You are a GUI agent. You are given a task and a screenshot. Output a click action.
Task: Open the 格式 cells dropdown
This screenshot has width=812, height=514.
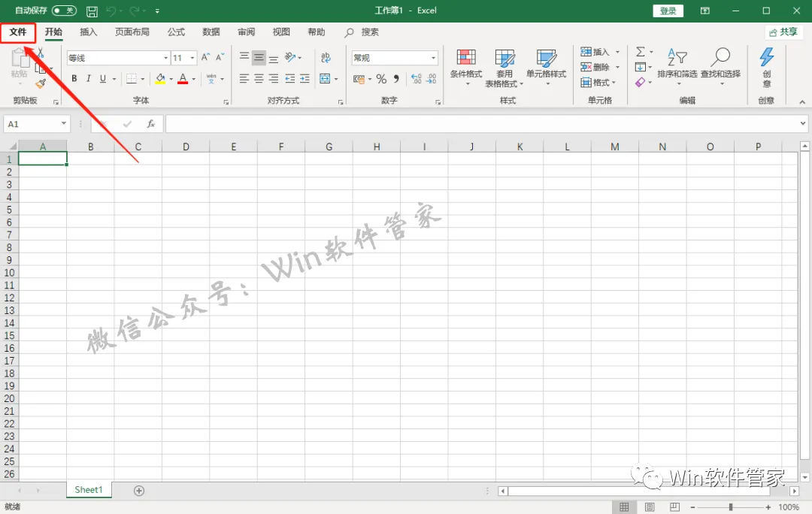tap(598, 83)
